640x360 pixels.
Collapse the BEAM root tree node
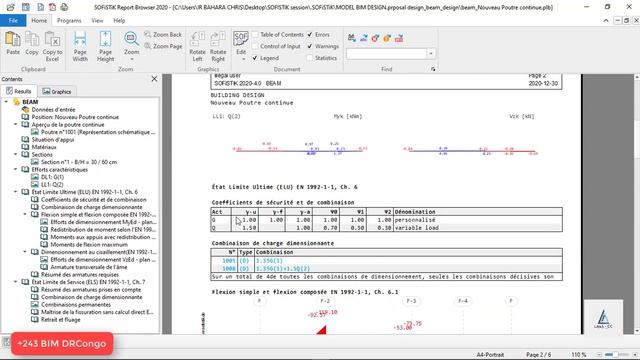[6, 102]
